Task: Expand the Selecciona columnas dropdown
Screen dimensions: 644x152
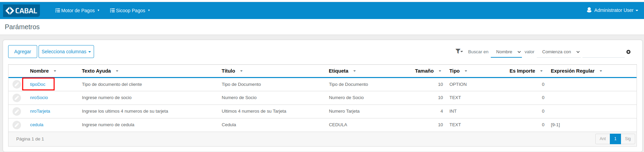Action: (x=66, y=52)
